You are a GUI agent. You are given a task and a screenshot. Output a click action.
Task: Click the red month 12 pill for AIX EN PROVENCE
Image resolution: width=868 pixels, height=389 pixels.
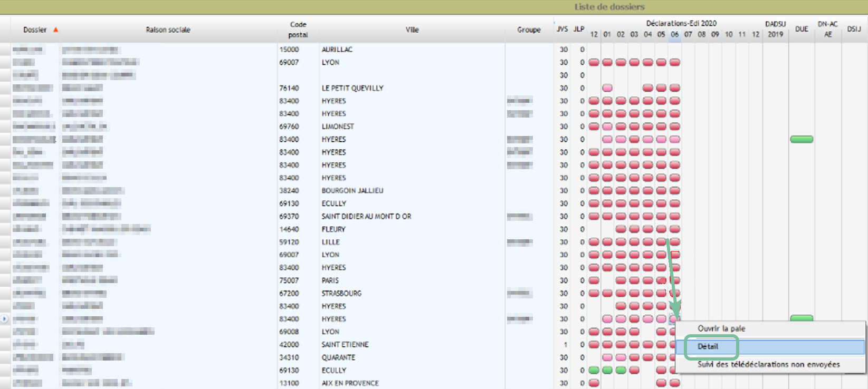point(594,383)
